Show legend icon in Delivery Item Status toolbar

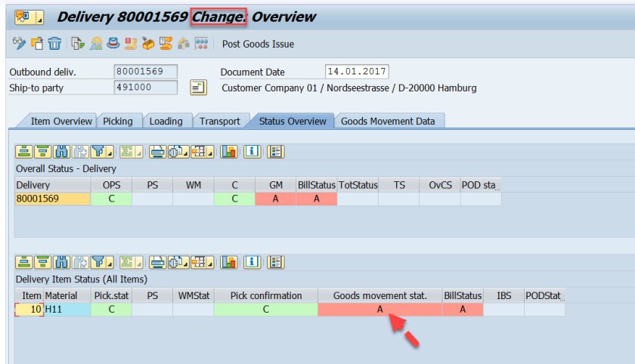coord(275,263)
